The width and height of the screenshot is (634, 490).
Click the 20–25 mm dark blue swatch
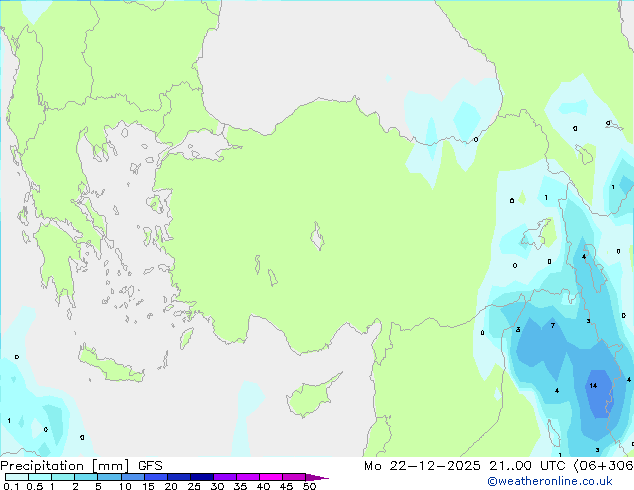point(178,477)
